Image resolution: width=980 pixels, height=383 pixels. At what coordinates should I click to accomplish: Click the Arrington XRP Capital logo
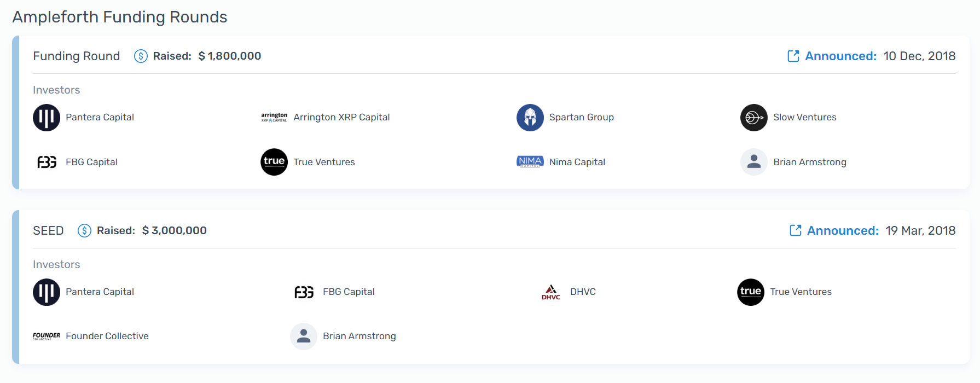[x=274, y=118]
